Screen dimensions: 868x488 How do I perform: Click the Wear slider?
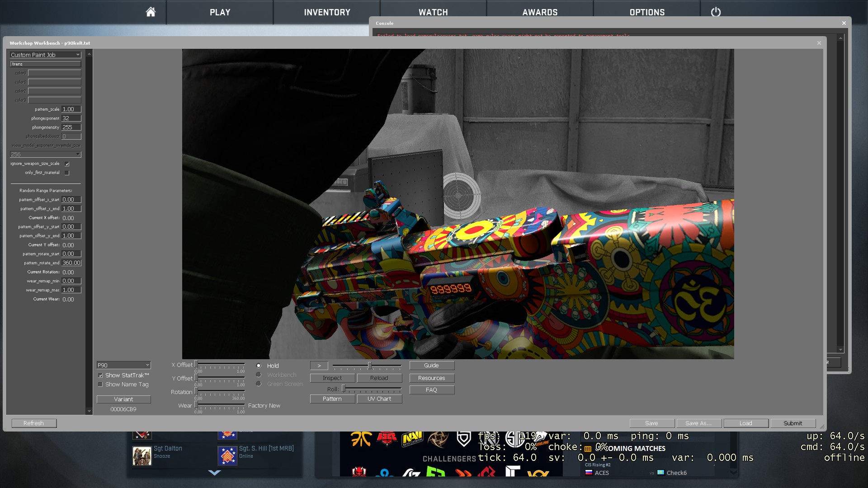coord(220,405)
